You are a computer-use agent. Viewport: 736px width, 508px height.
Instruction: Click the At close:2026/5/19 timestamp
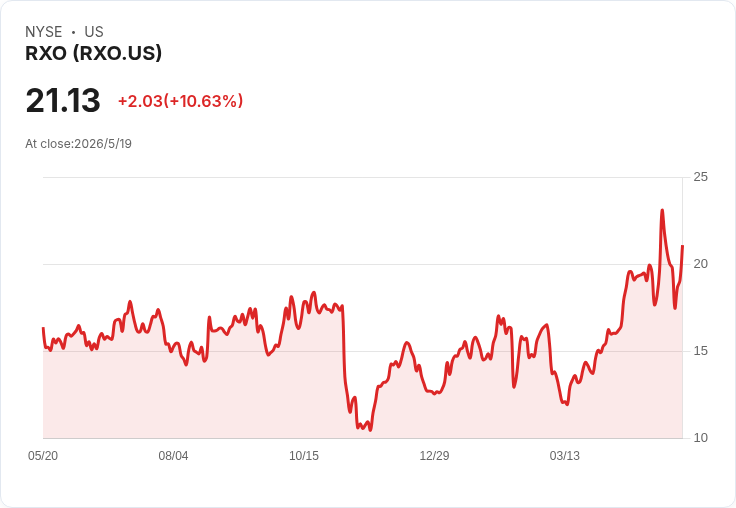click(x=78, y=144)
